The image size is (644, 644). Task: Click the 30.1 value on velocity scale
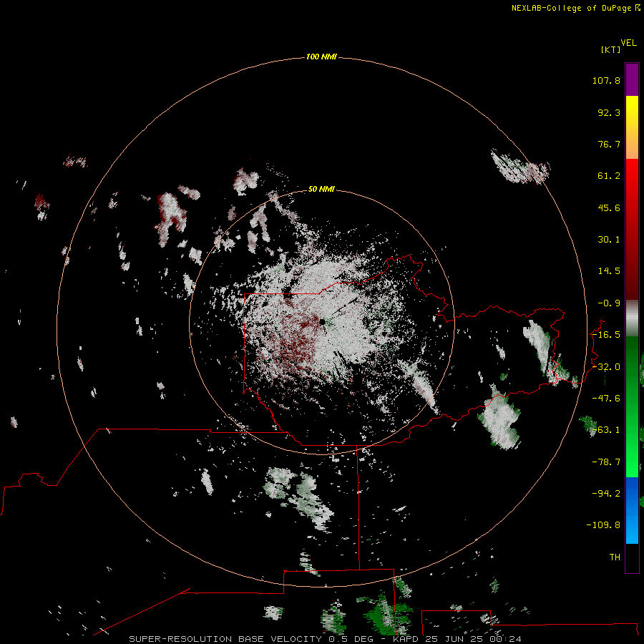(609, 240)
